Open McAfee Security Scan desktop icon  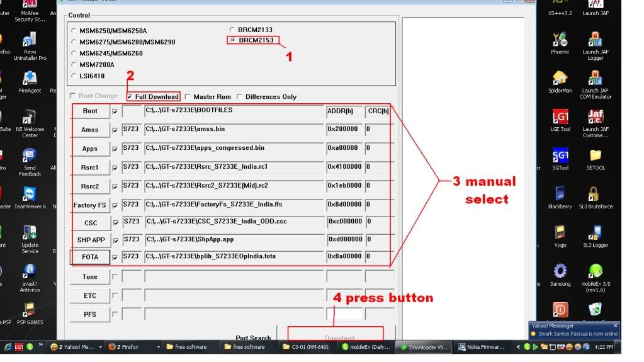[30, 11]
